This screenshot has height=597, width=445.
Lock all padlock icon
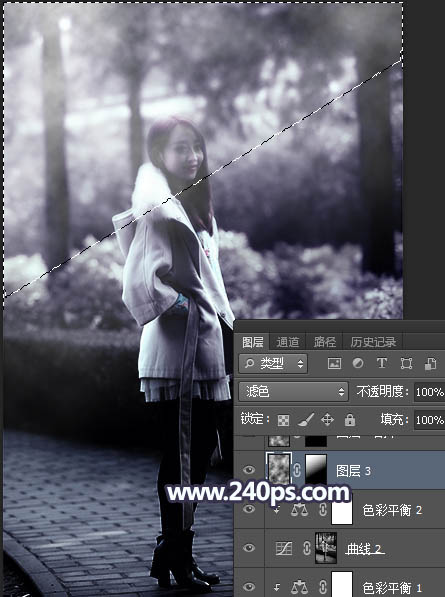(x=349, y=420)
